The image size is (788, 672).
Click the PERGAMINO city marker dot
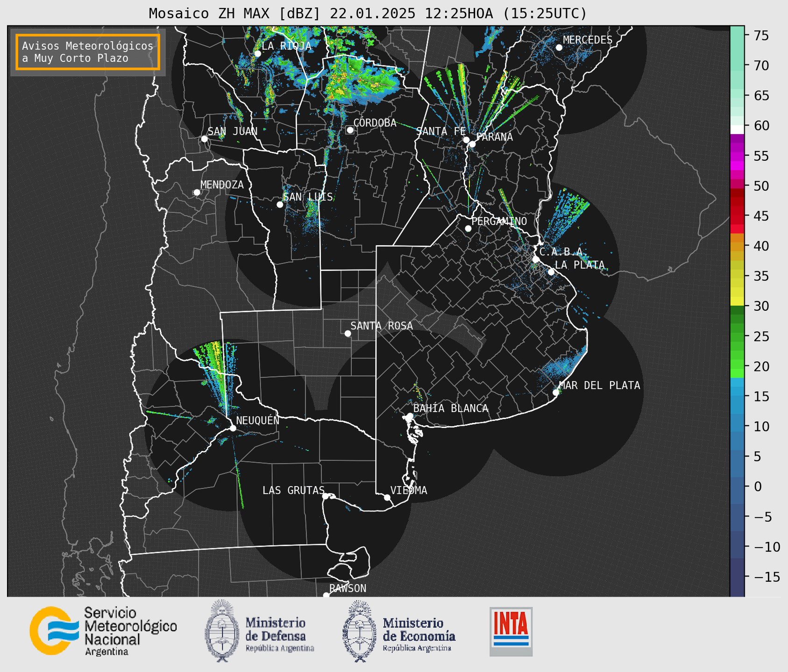468,229
